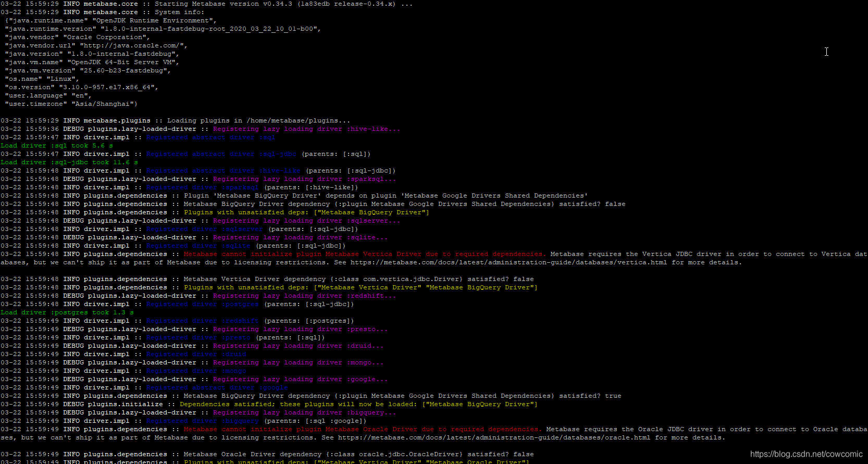
Task: Click 'Registering lazy loading driver :sqlite...' text
Action: [x=301, y=237]
